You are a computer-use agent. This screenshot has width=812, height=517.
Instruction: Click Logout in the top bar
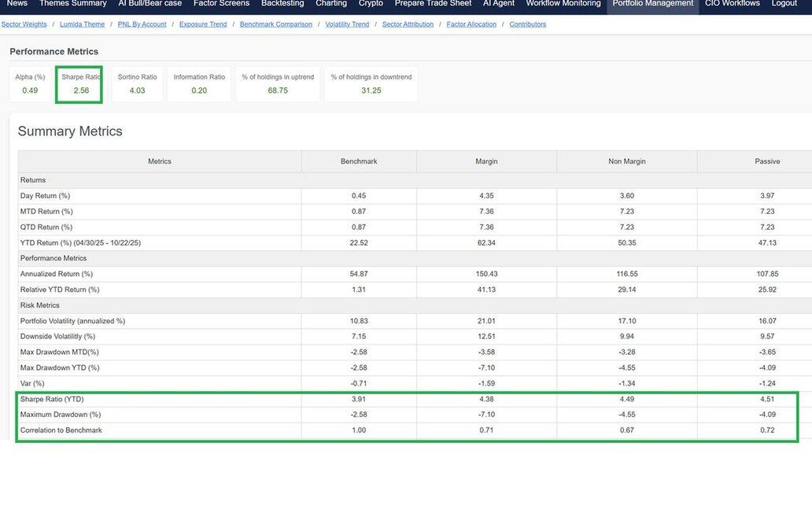coord(784,4)
